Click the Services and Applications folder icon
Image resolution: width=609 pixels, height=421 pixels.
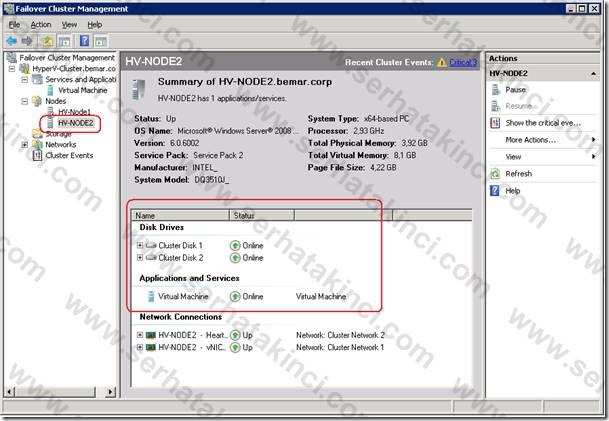[38, 80]
